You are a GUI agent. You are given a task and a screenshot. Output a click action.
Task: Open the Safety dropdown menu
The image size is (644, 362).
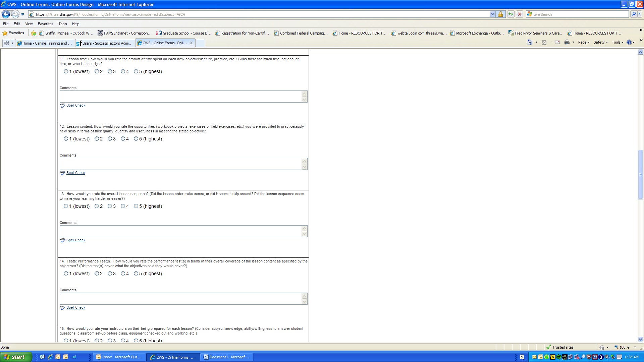point(600,42)
